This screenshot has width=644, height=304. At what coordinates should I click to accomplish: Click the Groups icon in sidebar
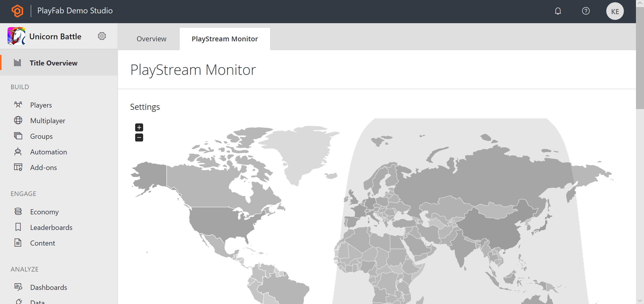(x=18, y=136)
